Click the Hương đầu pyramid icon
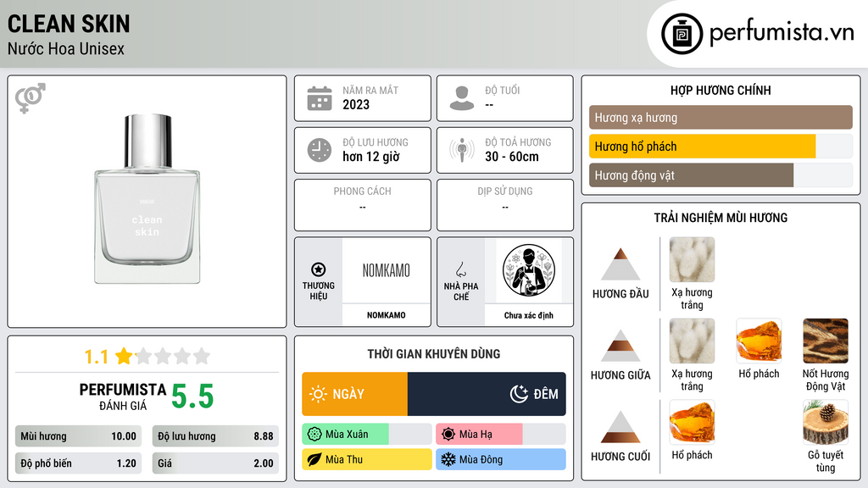 click(x=620, y=264)
